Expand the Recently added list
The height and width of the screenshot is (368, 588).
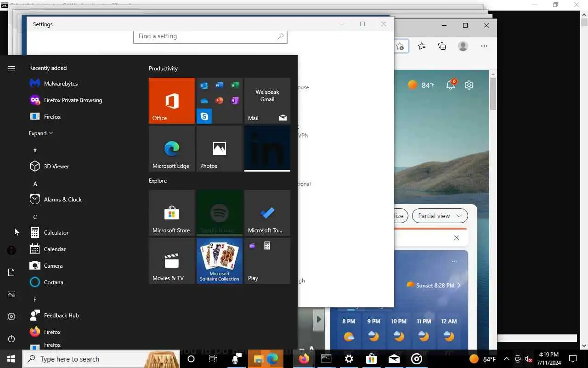[x=41, y=133]
